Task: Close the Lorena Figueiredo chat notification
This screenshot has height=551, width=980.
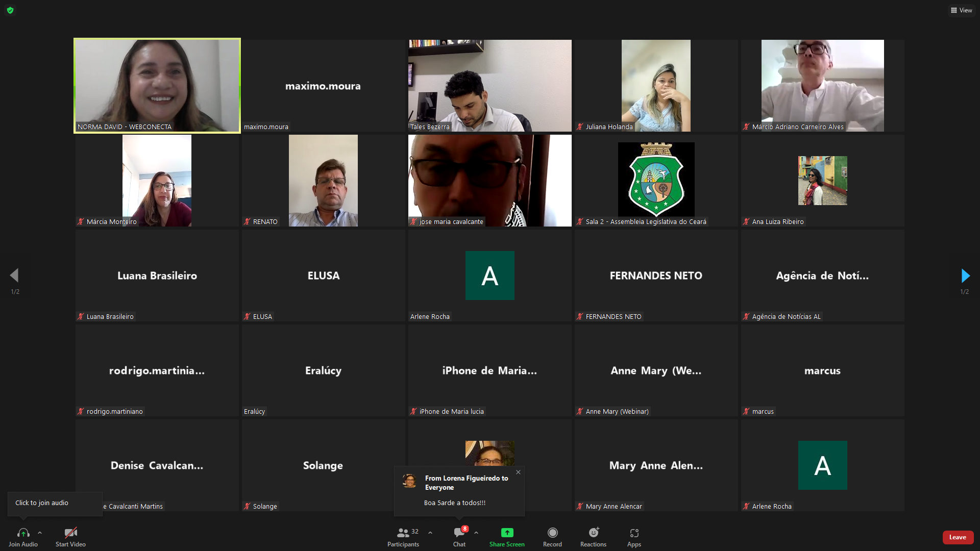Action: point(518,472)
